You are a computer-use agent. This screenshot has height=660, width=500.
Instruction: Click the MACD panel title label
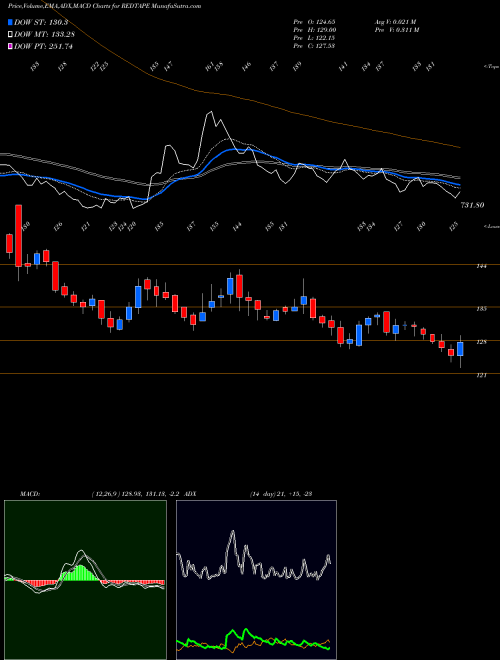coord(29,494)
